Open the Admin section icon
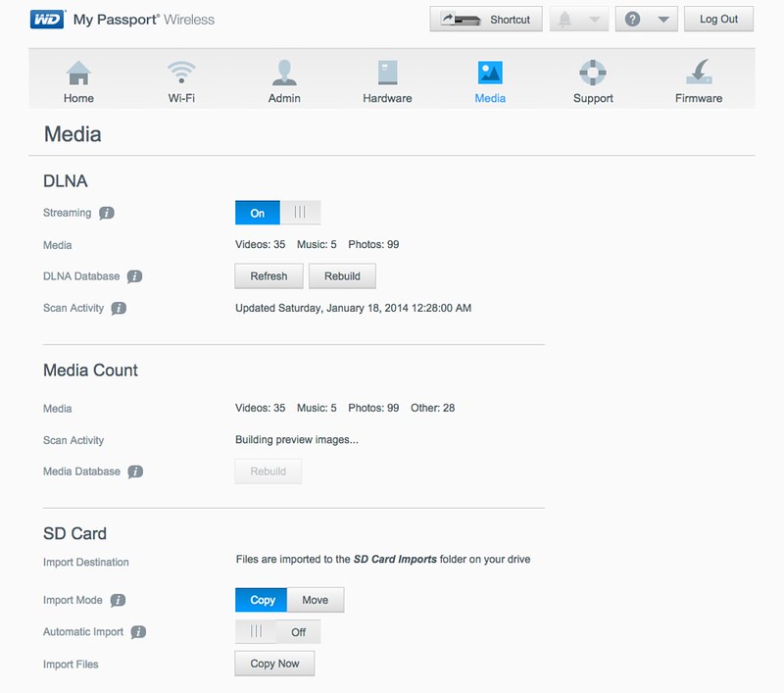Viewport: 784px width, 693px height. point(284,74)
